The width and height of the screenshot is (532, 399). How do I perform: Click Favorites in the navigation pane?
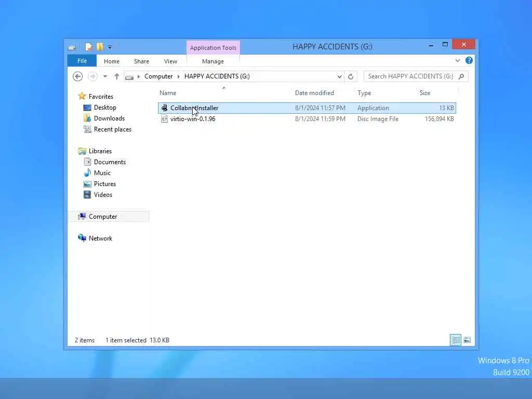pos(101,96)
